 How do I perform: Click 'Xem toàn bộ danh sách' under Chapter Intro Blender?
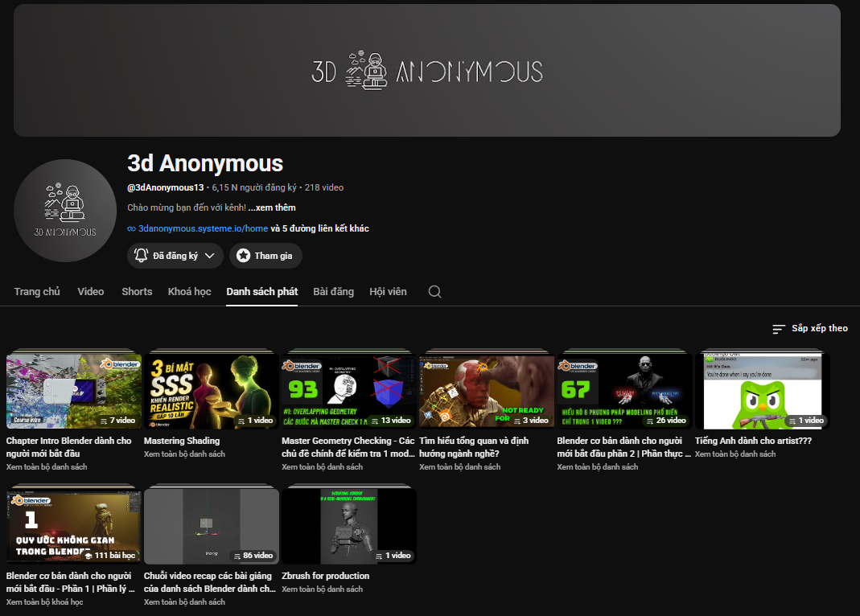pos(47,467)
